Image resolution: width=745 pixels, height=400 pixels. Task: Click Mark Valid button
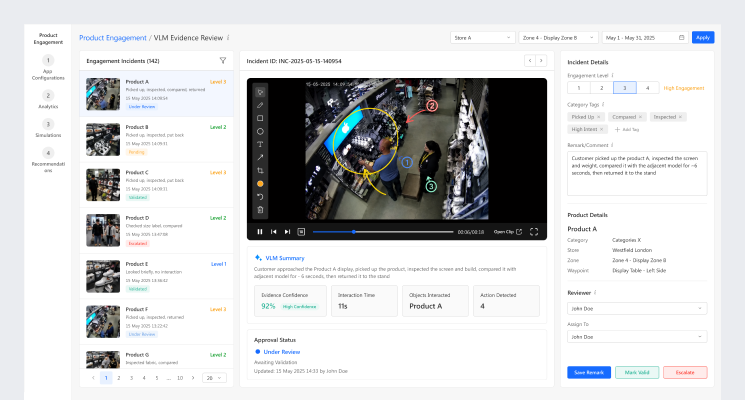[637, 372]
